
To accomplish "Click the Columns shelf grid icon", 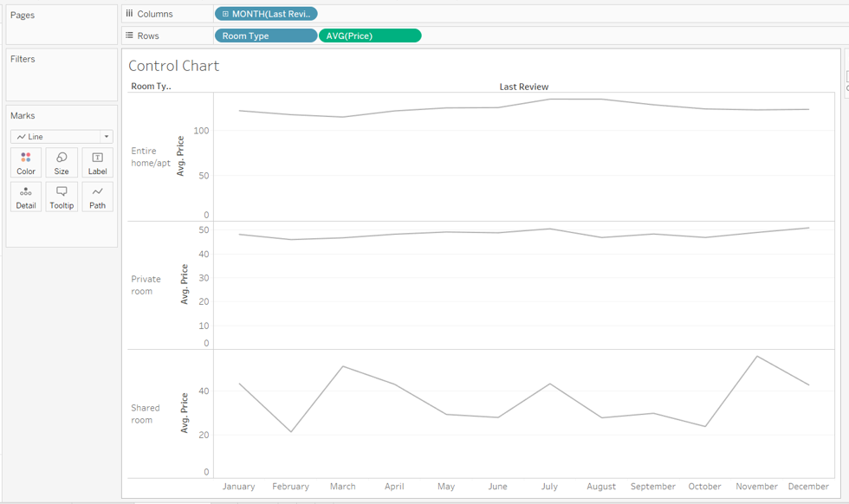I will point(130,13).
